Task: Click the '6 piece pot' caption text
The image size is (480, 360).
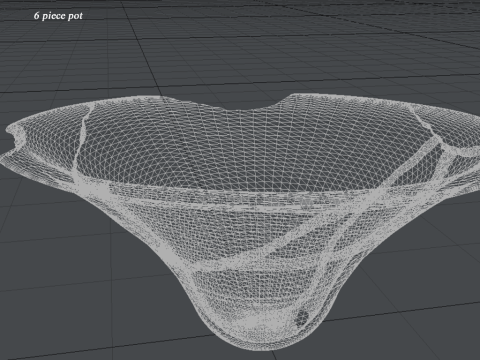Action: 58,16
